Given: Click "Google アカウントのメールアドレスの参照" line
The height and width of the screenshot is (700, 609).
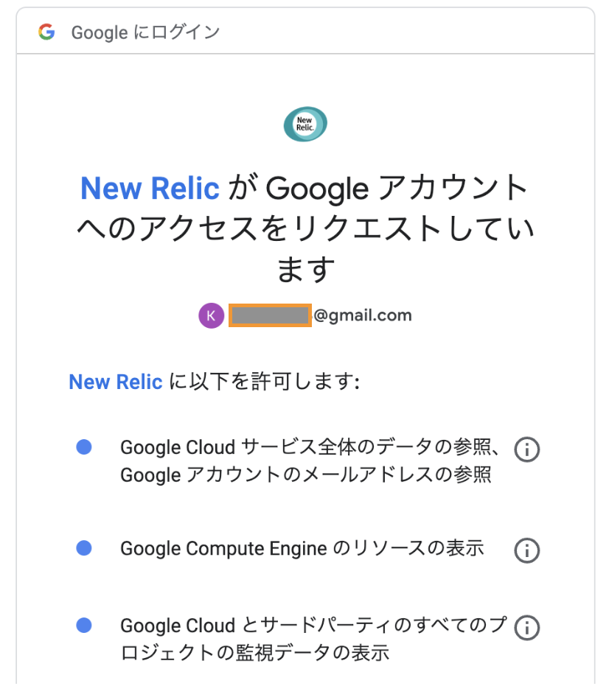Looking at the screenshot, I should coord(305,475).
